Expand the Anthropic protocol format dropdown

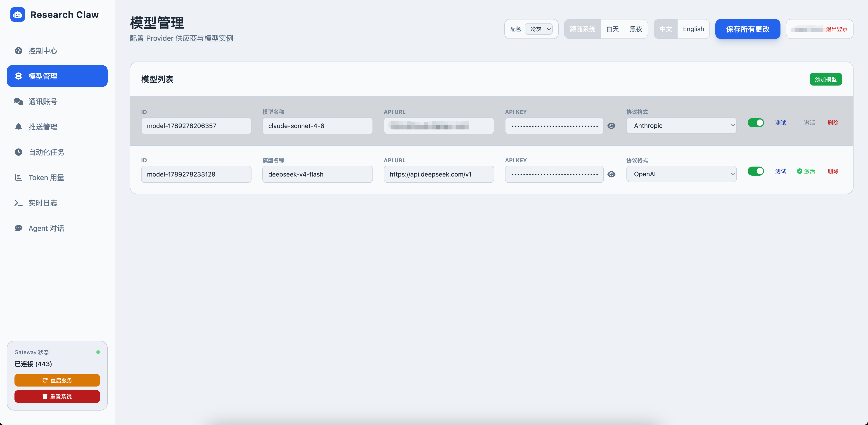pos(681,125)
